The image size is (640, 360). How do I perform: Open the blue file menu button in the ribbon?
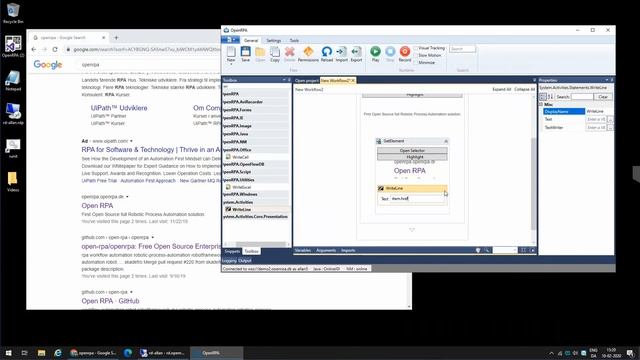coord(230,40)
